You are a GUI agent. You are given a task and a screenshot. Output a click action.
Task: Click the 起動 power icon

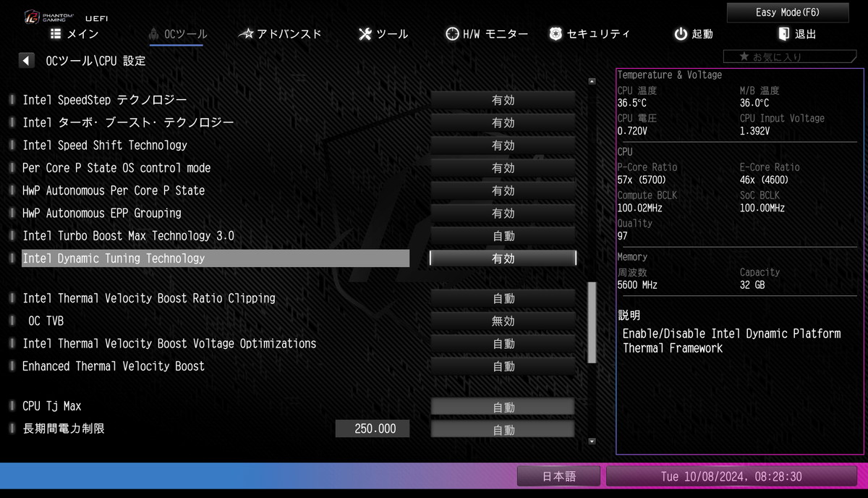coord(681,34)
